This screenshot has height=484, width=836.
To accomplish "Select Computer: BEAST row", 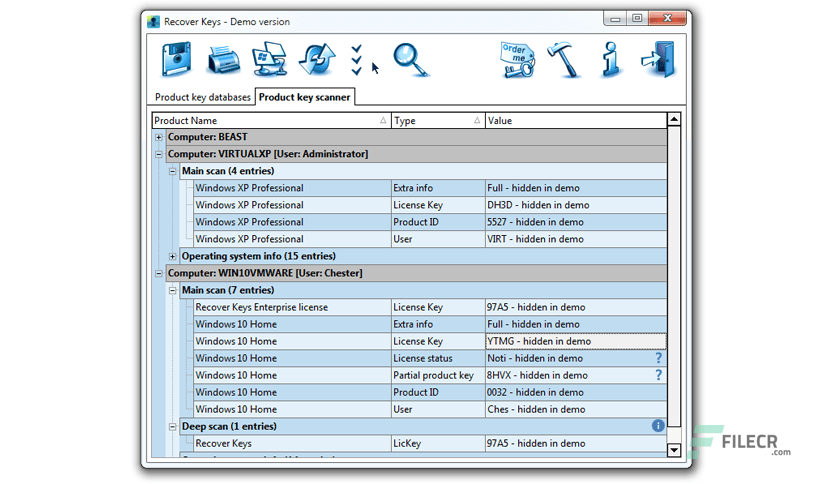I will pyautogui.click(x=416, y=137).
